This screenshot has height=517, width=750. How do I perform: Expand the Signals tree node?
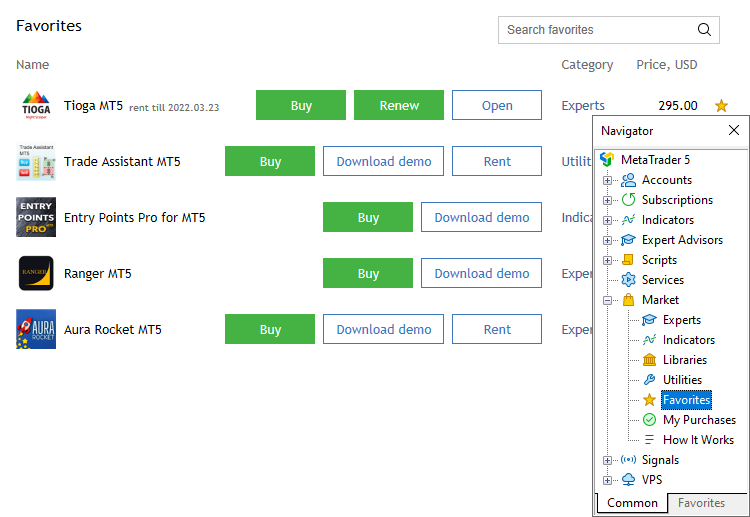click(607, 461)
